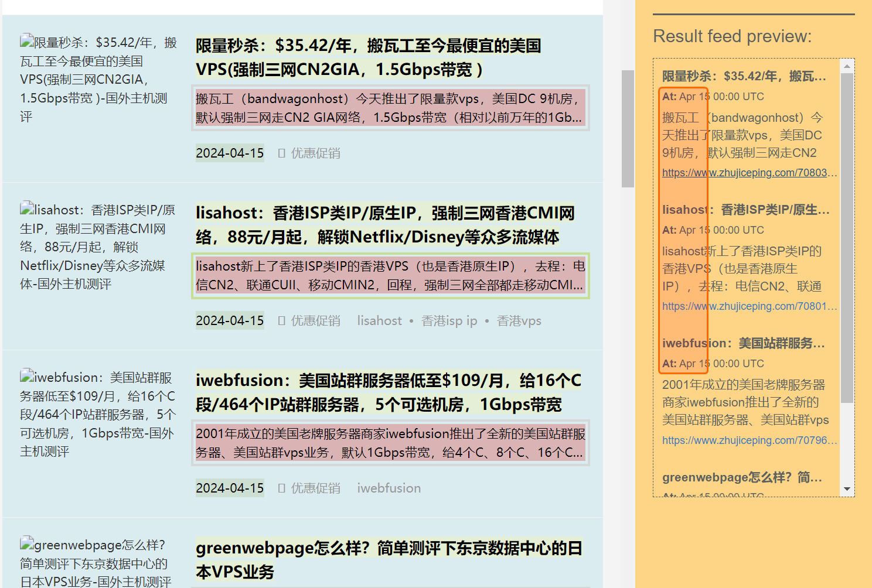Open zhujiceping.com/70803 link in preview
Viewport: 872px width, 588px height.
(749, 173)
